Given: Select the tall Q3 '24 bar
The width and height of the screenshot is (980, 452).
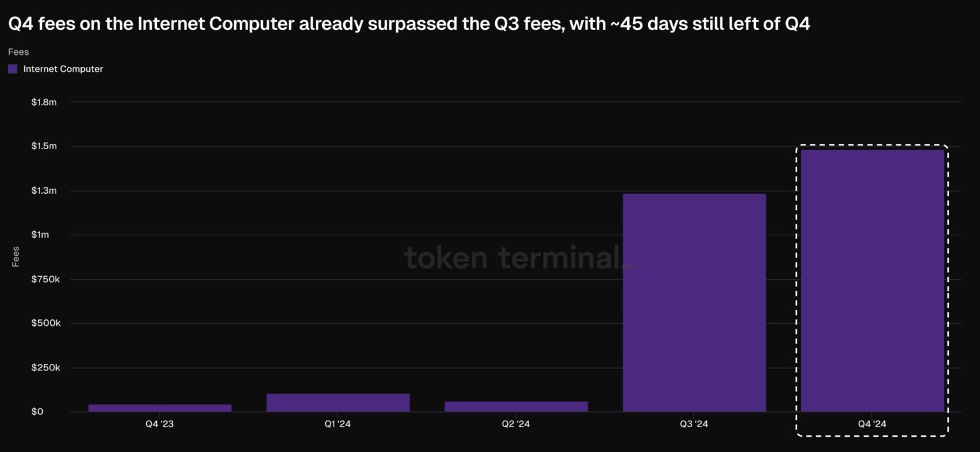Looking at the screenshot, I should coord(694,303).
